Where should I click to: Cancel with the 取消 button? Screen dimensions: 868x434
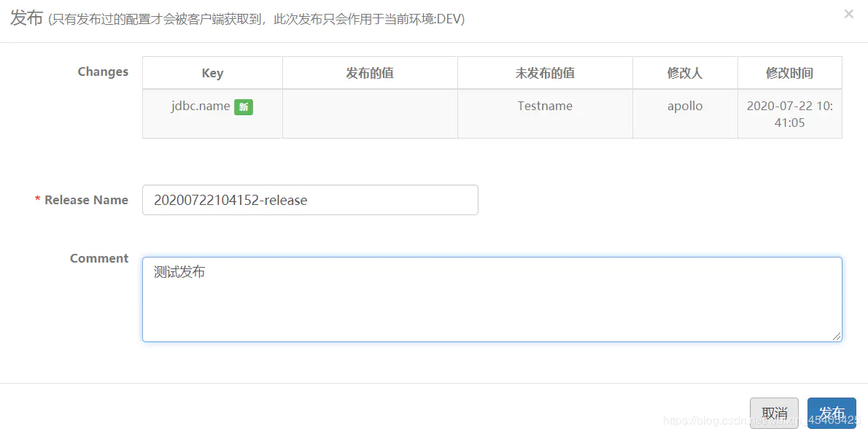(x=774, y=413)
